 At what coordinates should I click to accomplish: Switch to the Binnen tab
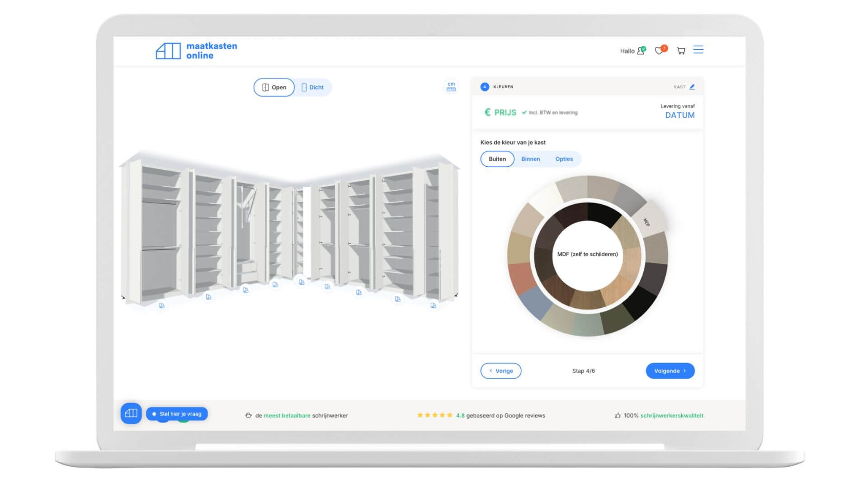[x=530, y=159]
